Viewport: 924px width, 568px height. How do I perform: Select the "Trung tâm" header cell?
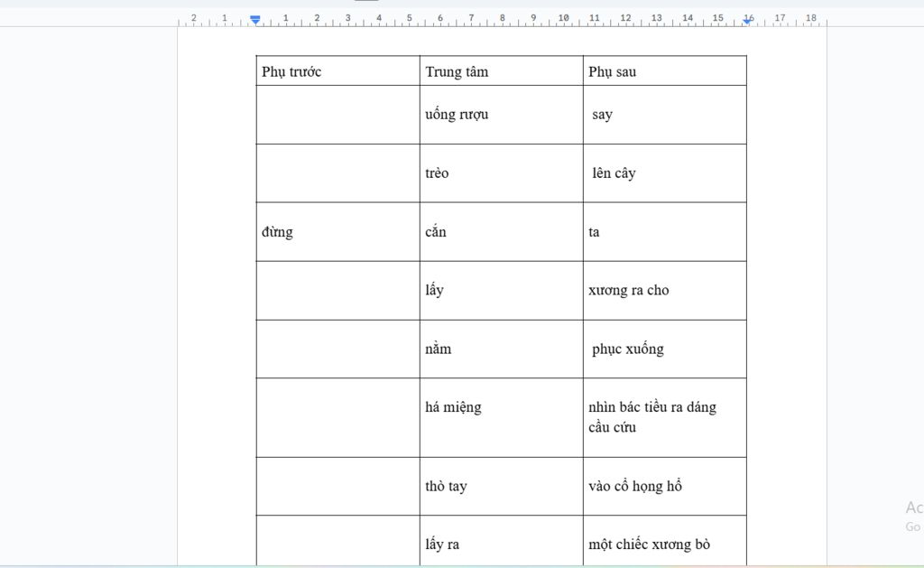457,71
